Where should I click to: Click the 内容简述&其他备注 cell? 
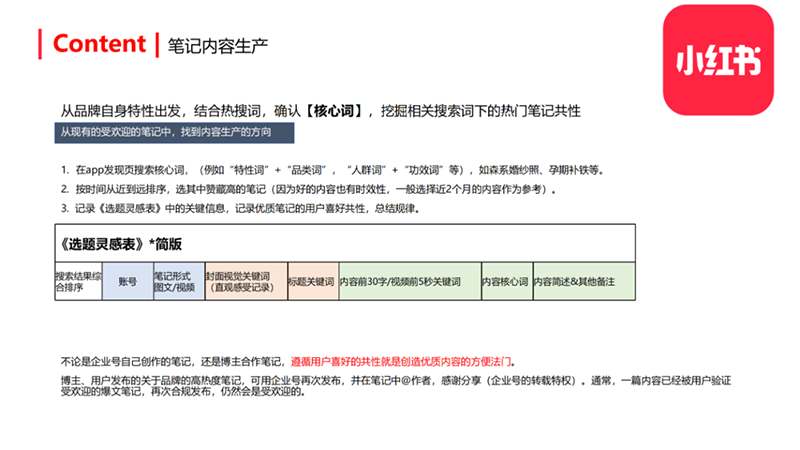pyautogui.click(x=584, y=282)
